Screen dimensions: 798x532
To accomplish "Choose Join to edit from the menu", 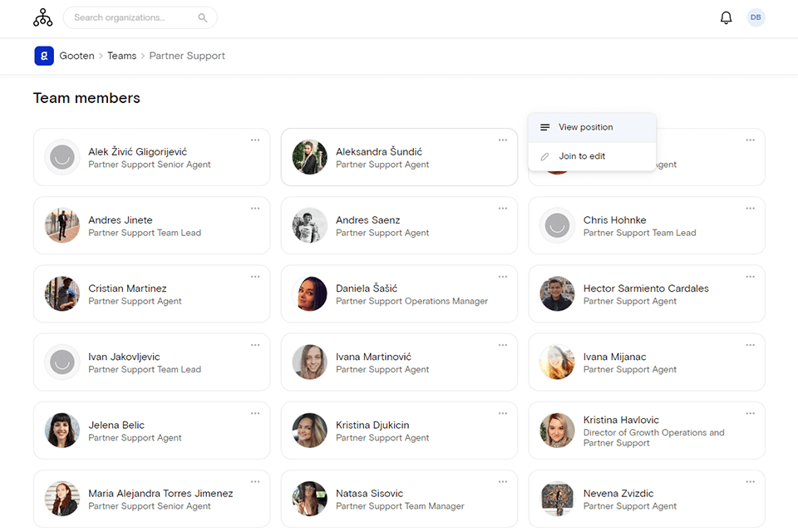I will tap(592, 156).
